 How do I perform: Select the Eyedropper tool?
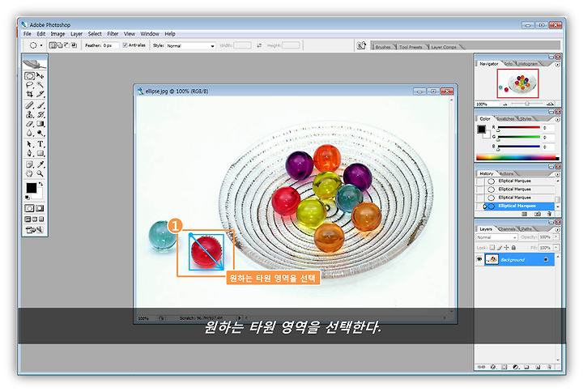click(40, 164)
